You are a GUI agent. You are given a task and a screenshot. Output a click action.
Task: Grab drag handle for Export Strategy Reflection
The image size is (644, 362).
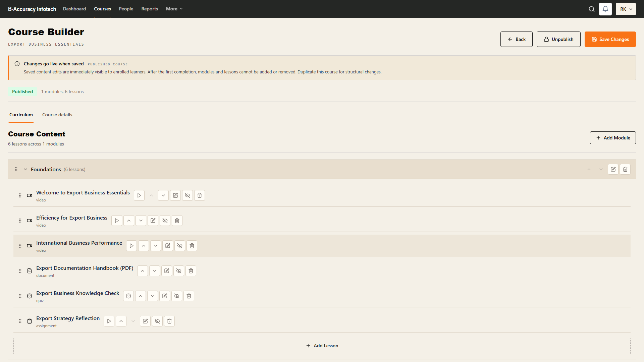pos(20,321)
